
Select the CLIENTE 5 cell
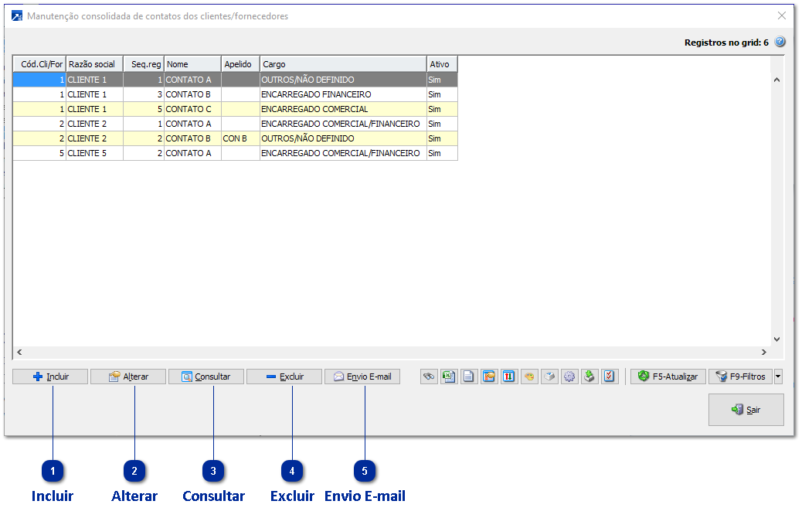click(x=94, y=153)
